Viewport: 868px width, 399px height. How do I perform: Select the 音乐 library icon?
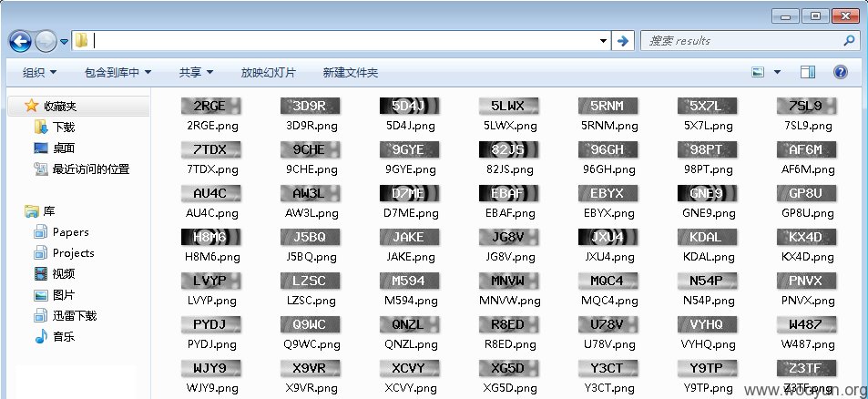click(41, 336)
